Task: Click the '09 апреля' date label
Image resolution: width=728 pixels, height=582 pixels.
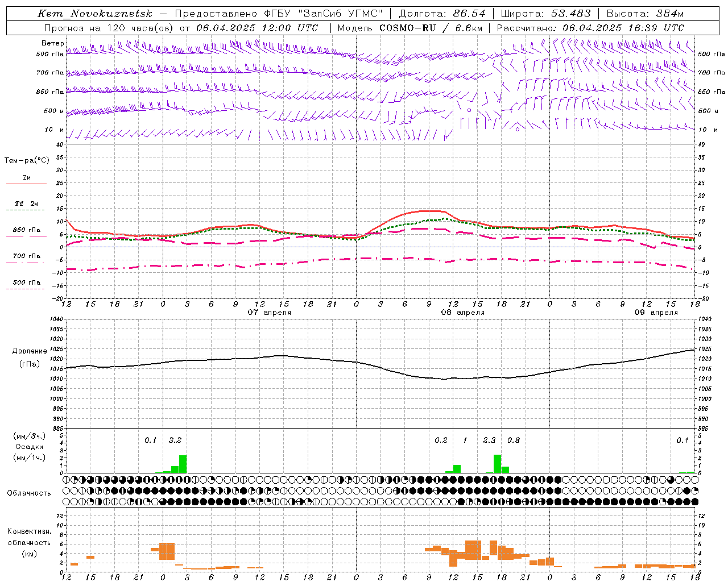Action: point(656,312)
